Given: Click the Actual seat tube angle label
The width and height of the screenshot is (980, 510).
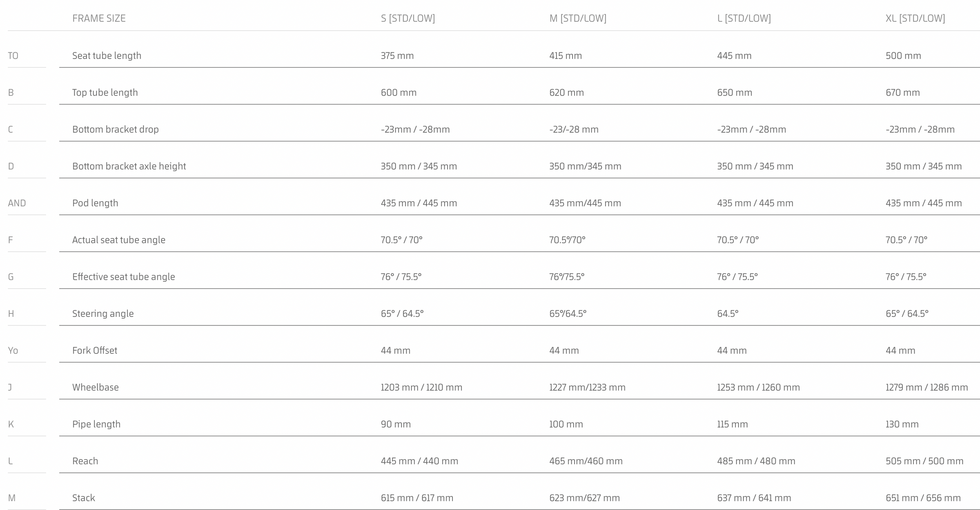Looking at the screenshot, I should pos(118,240).
